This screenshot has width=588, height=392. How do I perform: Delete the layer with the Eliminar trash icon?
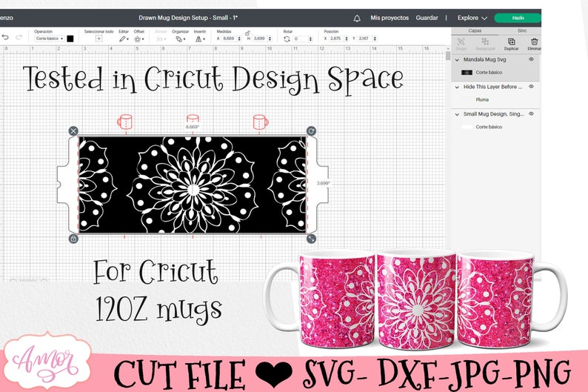(535, 41)
